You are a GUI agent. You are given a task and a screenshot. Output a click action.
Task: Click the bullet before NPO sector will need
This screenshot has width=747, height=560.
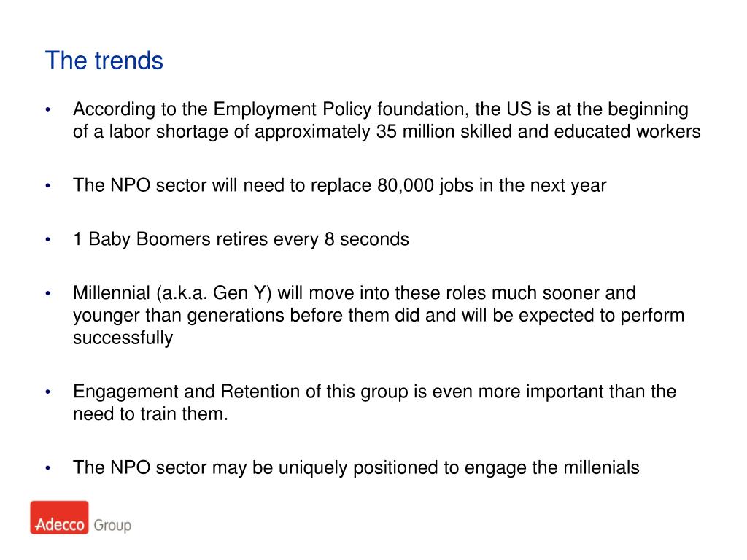click(47, 186)
